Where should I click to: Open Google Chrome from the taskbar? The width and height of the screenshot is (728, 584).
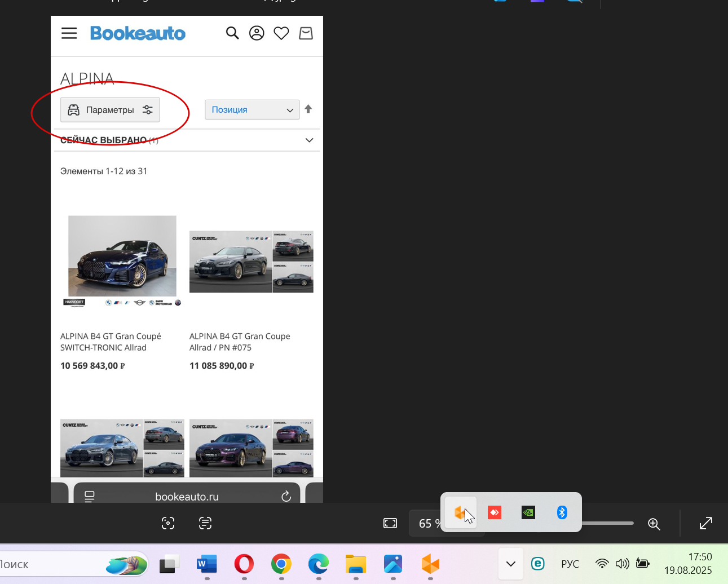(x=281, y=564)
